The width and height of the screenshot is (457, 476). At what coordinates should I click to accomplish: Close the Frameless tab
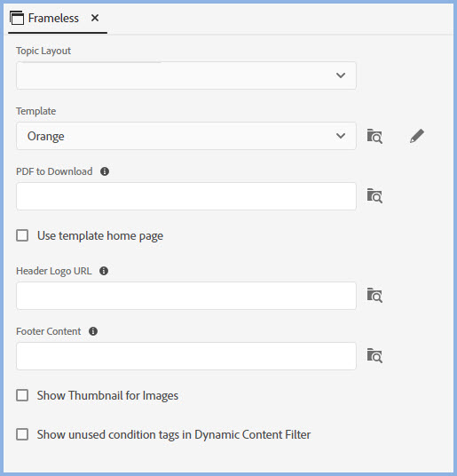(x=95, y=18)
